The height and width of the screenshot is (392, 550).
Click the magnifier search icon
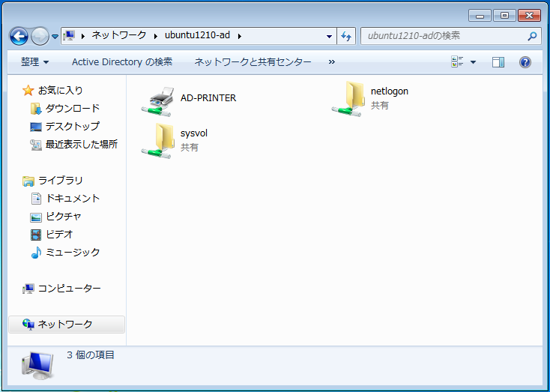pos(532,36)
